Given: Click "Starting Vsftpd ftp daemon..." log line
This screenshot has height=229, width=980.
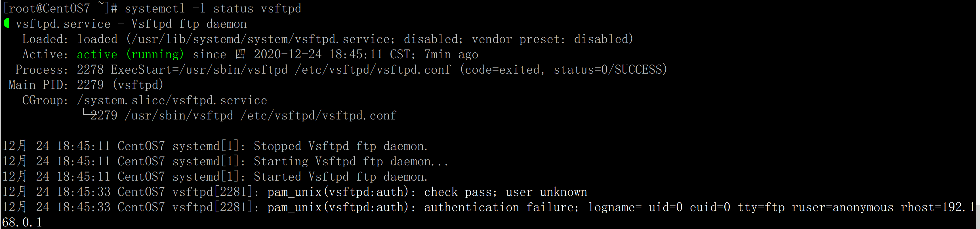Looking at the screenshot, I should click(351, 161).
